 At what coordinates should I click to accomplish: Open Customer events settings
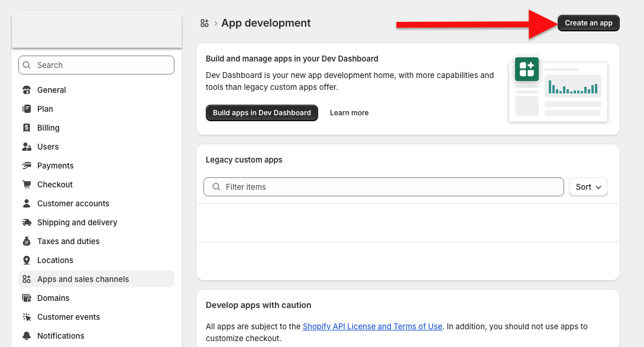[x=69, y=317]
